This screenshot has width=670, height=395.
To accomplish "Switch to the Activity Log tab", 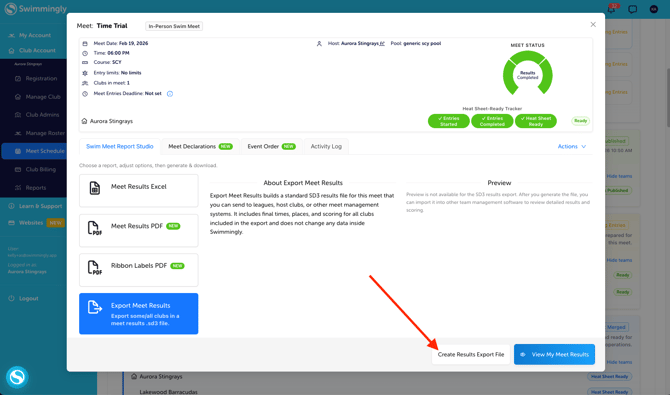I will [x=326, y=146].
